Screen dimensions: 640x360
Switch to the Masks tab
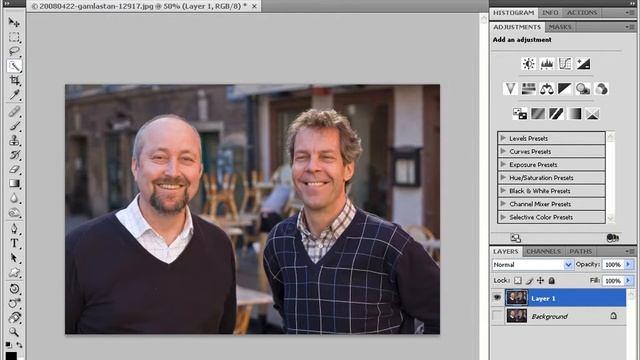[x=560, y=27]
